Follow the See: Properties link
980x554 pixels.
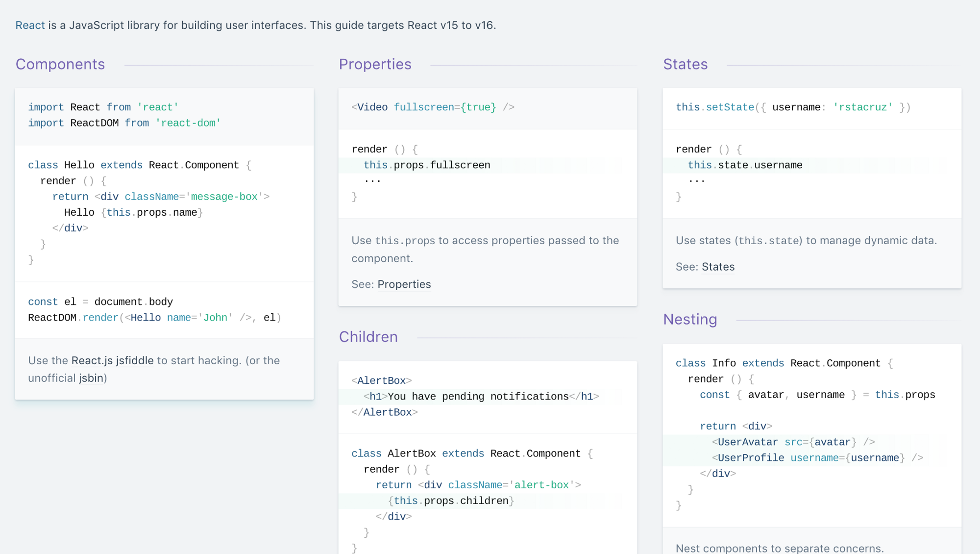[x=404, y=284]
